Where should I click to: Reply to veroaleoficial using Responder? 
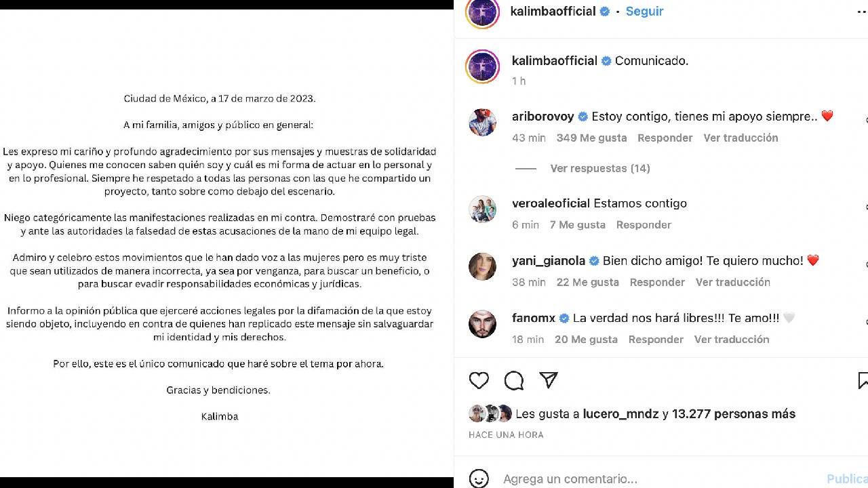pos(643,224)
